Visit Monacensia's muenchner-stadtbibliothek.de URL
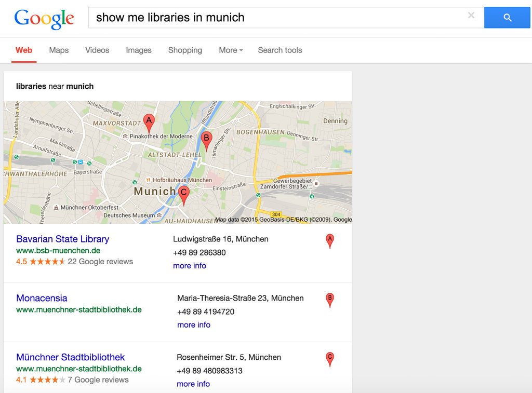532x393 pixels. coord(79,309)
